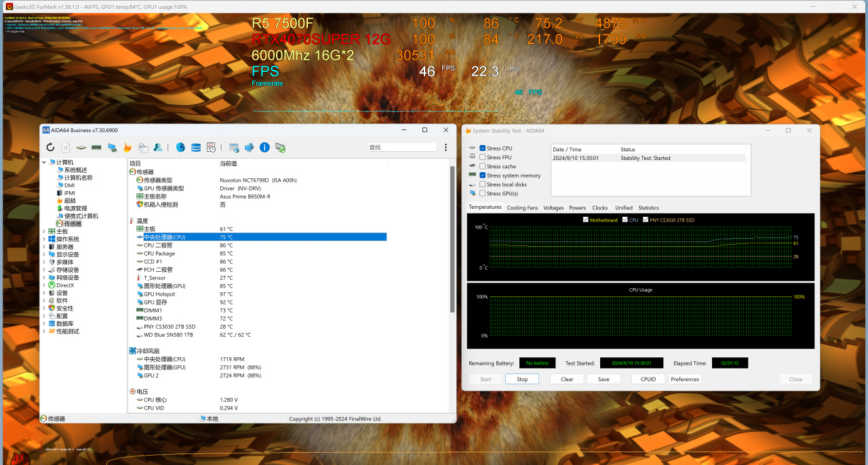Open stability test Preferences

coord(685,379)
